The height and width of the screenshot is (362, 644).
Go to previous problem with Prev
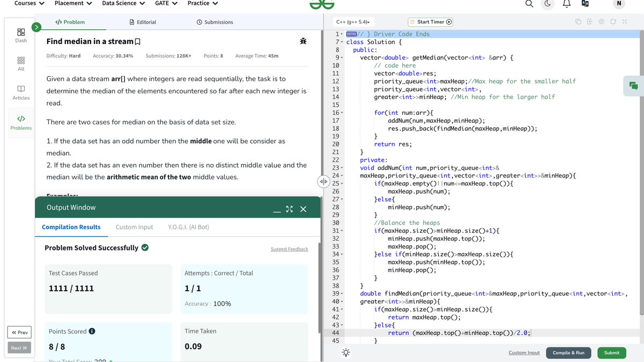[20, 333]
